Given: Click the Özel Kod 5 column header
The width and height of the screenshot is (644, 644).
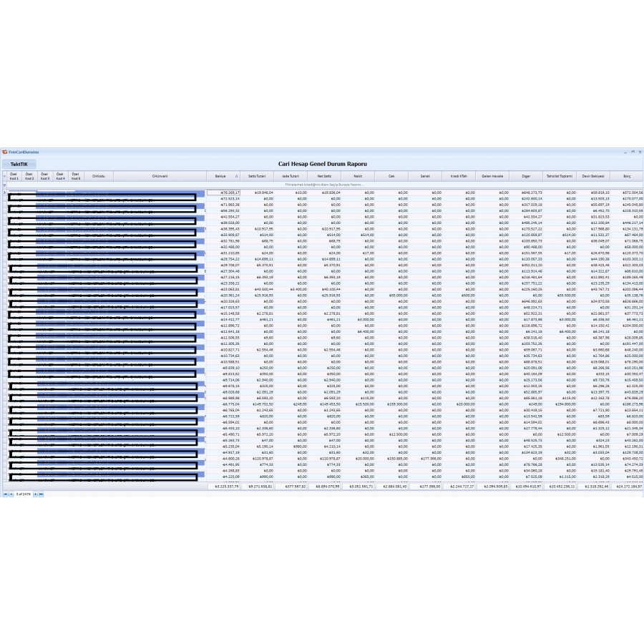Looking at the screenshot, I should (77, 176).
